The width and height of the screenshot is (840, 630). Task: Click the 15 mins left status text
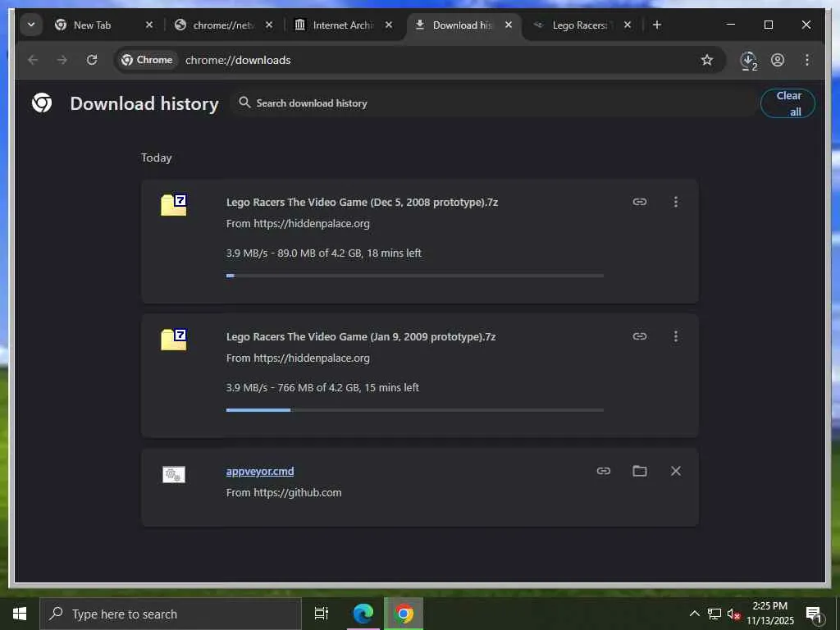click(x=391, y=387)
